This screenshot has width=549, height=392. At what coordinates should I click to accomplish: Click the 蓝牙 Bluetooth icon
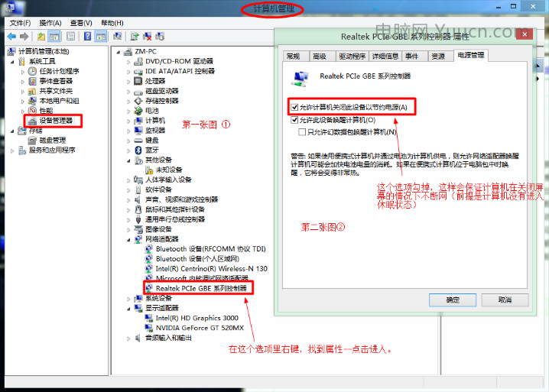138,150
